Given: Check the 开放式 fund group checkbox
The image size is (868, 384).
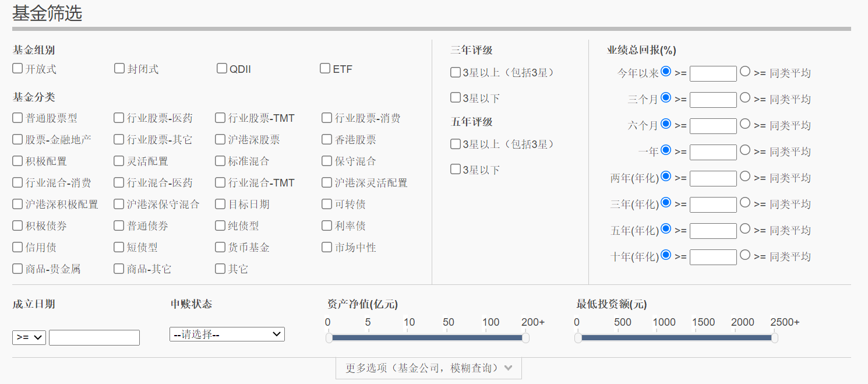Looking at the screenshot, I should (x=17, y=69).
